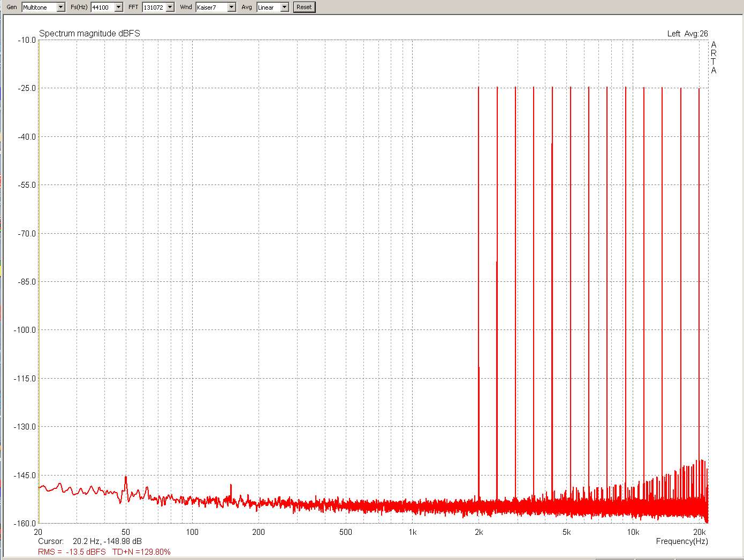Click the 44100 sampling rate field
This screenshot has width=744, height=560.
coord(103,7)
